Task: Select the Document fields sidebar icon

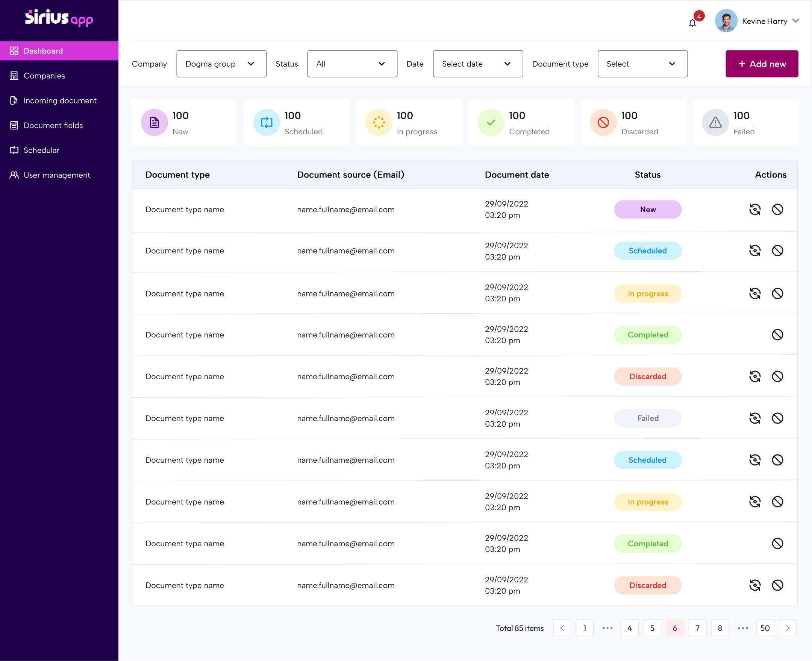Action: click(14, 125)
